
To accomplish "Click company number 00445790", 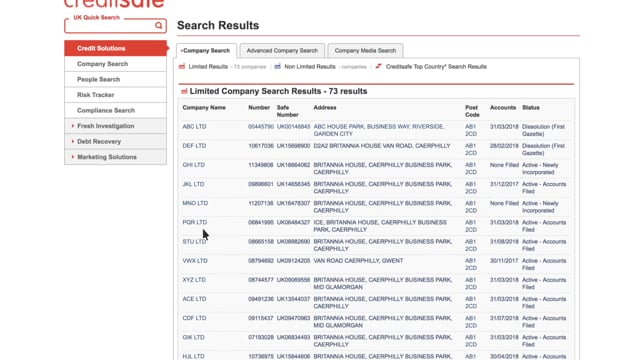I will [x=261, y=127].
